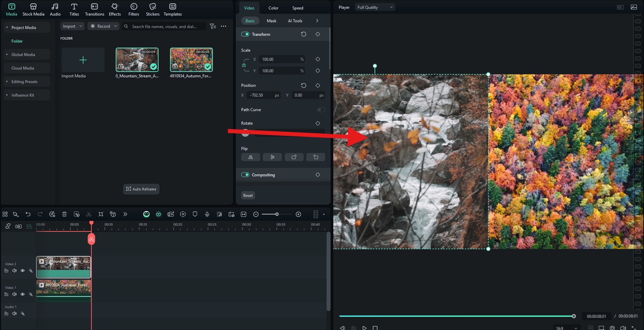Click the player progress bar handle
This screenshot has width=644, height=330.
(573, 316)
